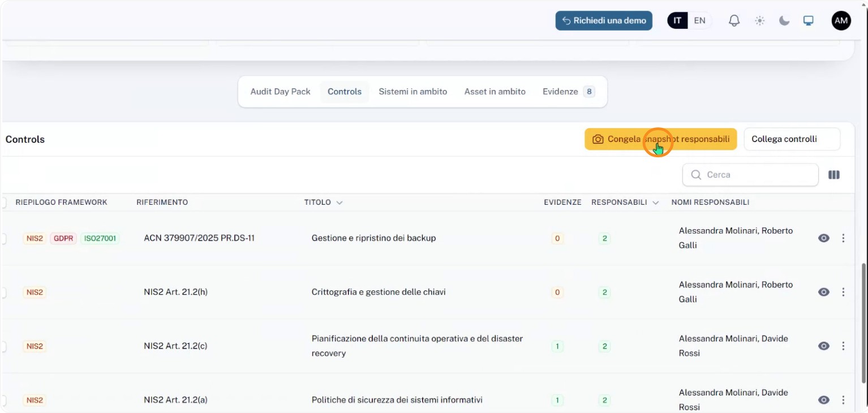868x413 pixels.
Task: Click reference NIS2 Art. 21.2(h)
Action: coord(175,292)
